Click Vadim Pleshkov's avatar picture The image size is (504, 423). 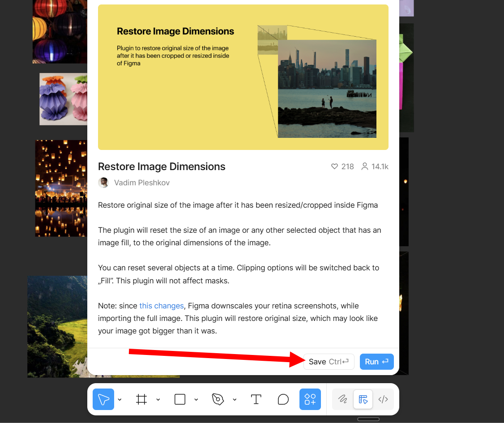point(103,183)
